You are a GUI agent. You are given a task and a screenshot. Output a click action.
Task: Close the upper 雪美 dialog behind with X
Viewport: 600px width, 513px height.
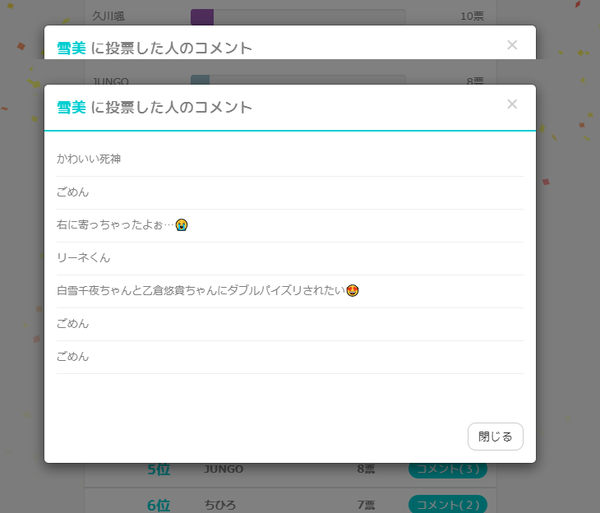coord(512,45)
